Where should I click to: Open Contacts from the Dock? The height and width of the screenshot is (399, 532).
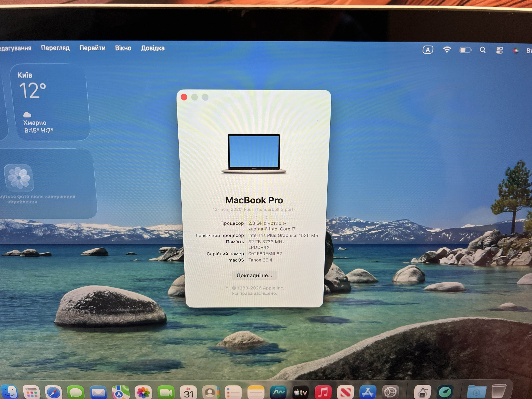[211, 392]
